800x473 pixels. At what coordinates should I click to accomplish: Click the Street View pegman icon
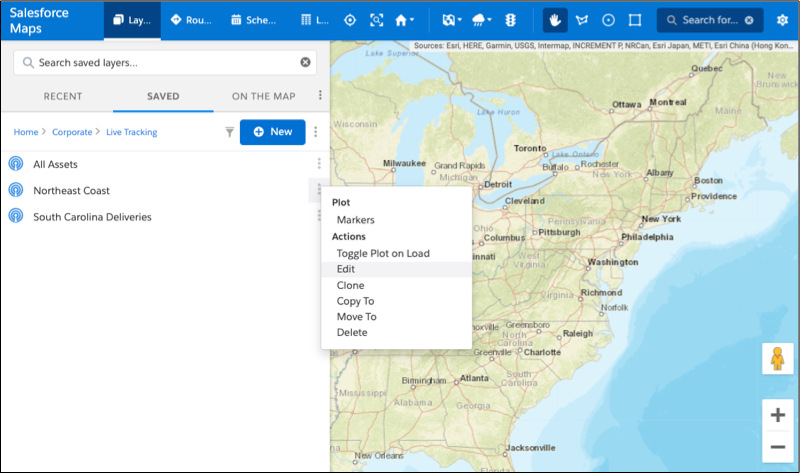tap(776, 359)
